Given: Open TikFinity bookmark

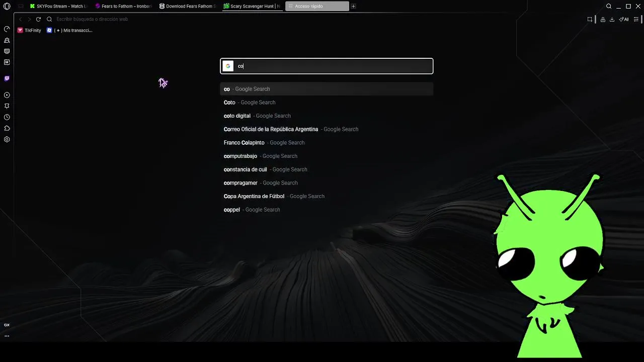Looking at the screenshot, I should [x=29, y=30].
